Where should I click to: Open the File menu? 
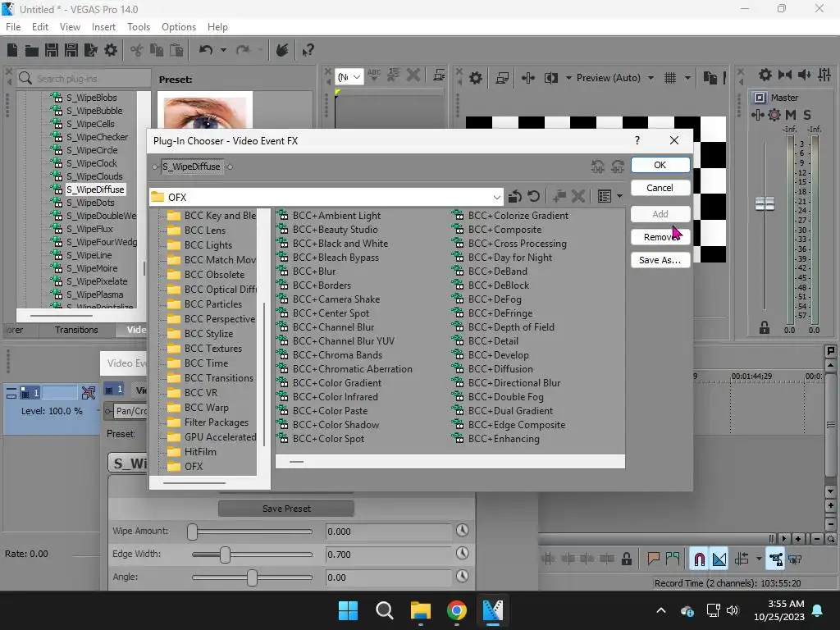click(x=13, y=27)
